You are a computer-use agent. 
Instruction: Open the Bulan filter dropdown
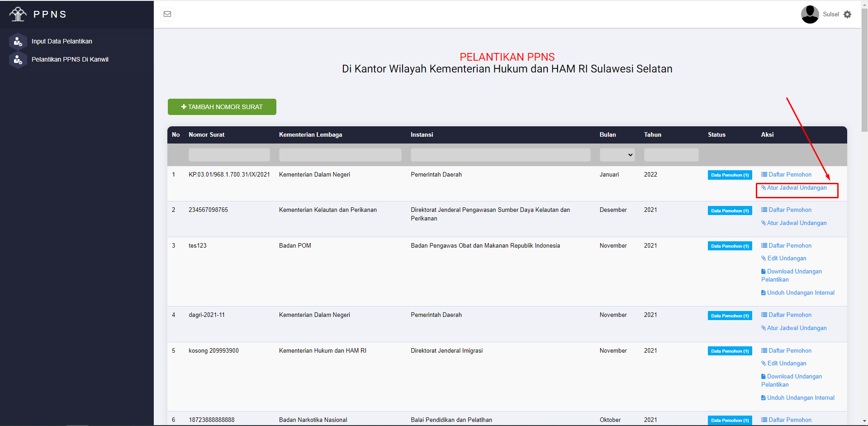pos(617,155)
